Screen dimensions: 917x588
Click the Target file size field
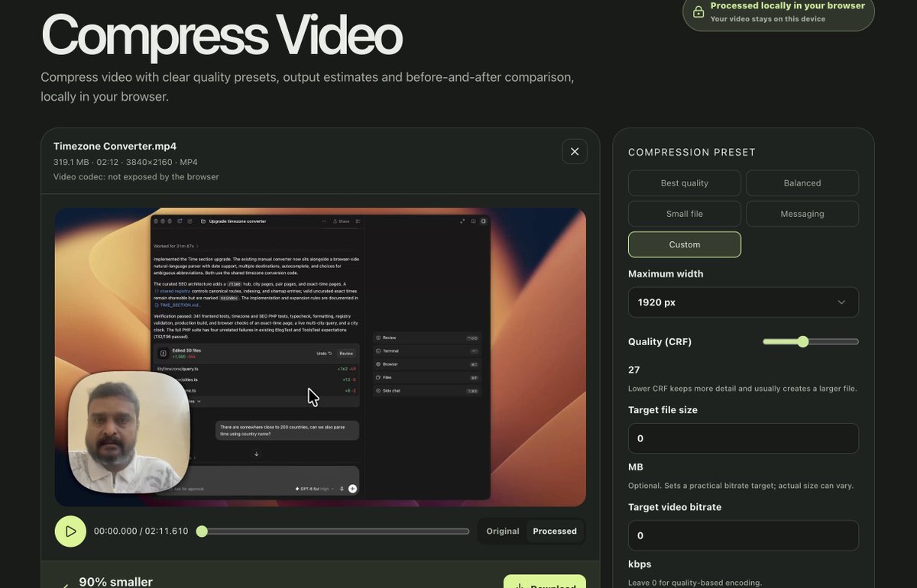tap(744, 438)
